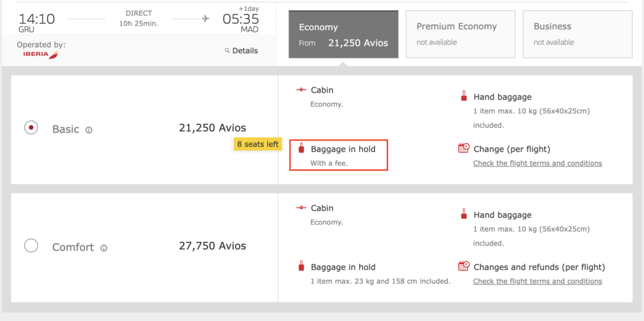This screenshot has width=644, height=321.
Task: Click Basic fare Baggage in hold suitcase icon
Action: tap(301, 149)
